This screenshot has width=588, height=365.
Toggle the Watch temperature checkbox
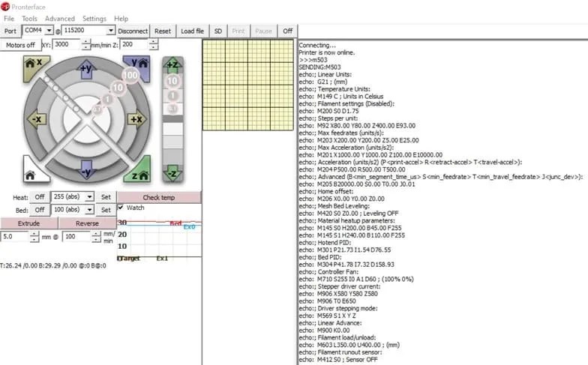[121, 207]
